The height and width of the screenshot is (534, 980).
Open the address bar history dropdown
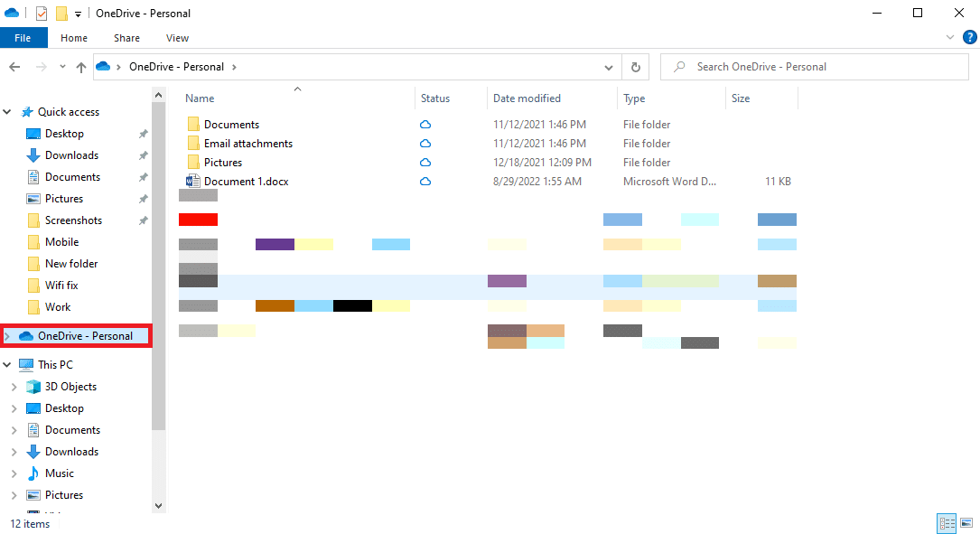(x=608, y=67)
